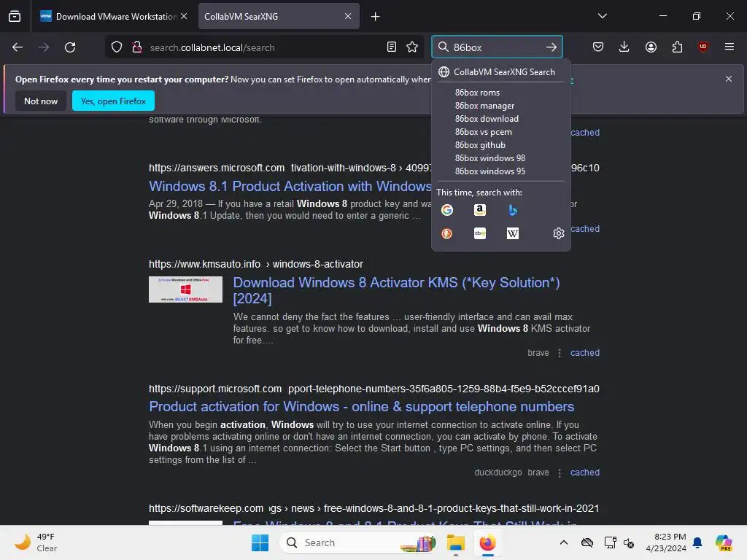Close the Download VMware Workstation tab
Viewport: 747px width, 560px height.
tap(184, 16)
